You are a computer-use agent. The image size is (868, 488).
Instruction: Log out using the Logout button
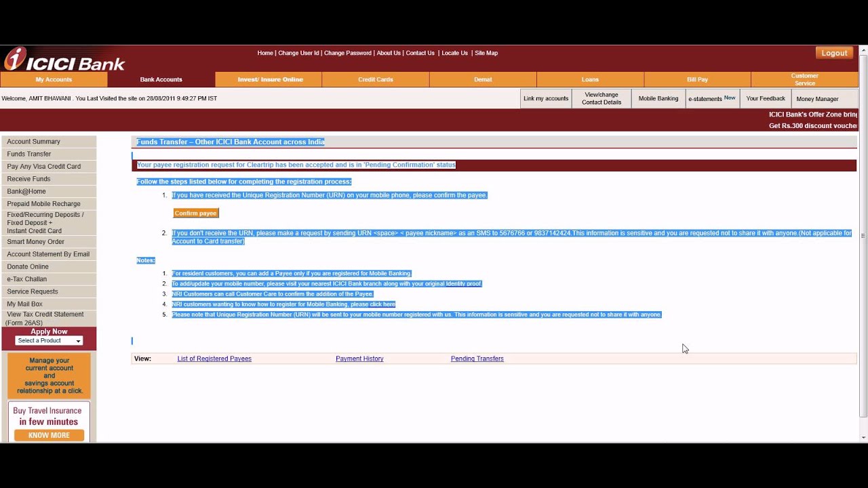click(x=834, y=53)
